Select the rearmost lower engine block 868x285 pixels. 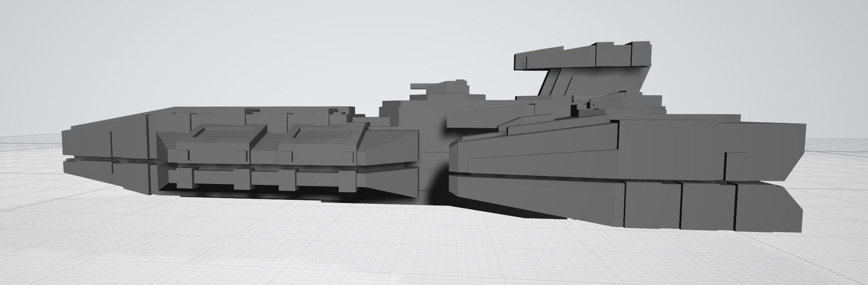pos(769,207)
